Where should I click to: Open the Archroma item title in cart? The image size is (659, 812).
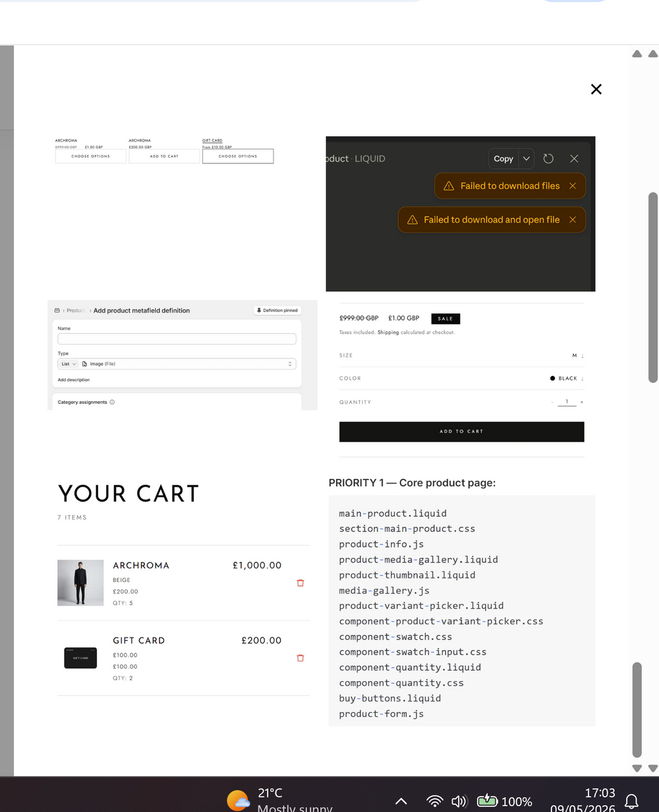pyautogui.click(x=141, y=566)
